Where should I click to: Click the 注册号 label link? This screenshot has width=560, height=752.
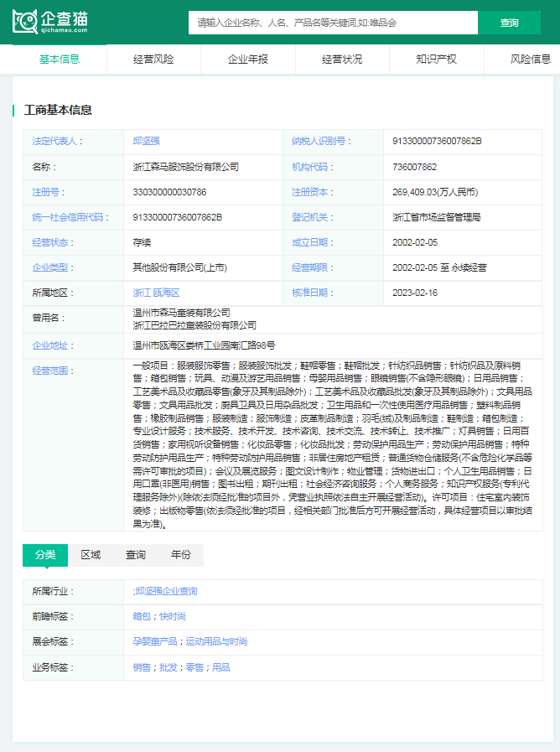[x=45, y=192]
